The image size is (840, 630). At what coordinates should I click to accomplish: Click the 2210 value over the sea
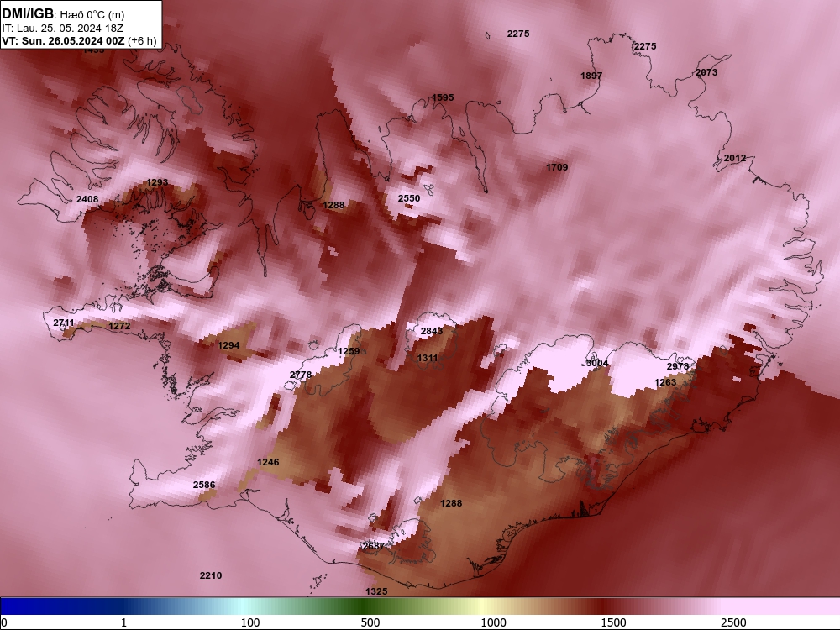(211, 575)
